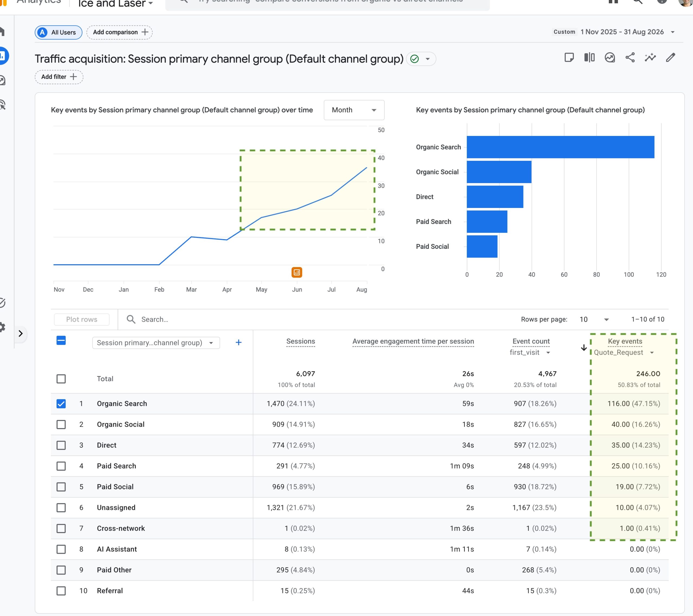Open the Month granularity dropdown
Image resolution: width=693 pixels, height=616 pixels.
354,110
